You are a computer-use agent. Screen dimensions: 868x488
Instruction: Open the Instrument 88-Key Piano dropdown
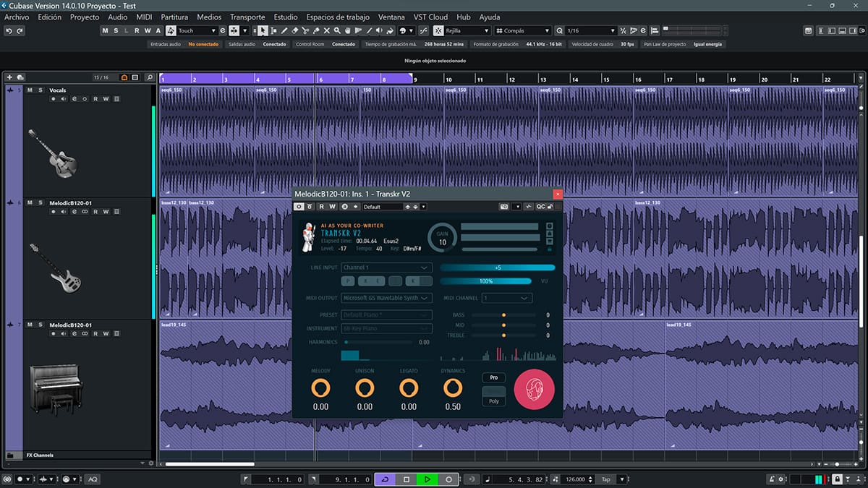point(386,328)
